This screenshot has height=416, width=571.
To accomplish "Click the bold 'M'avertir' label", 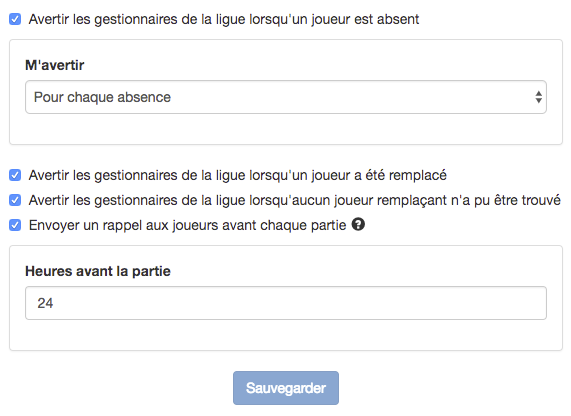I will coord(55,65).
